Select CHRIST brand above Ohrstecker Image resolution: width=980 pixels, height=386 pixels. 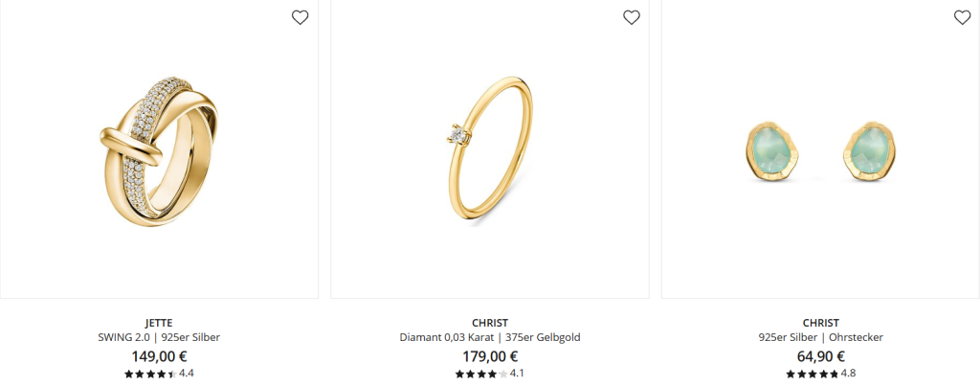click(820, 324)
